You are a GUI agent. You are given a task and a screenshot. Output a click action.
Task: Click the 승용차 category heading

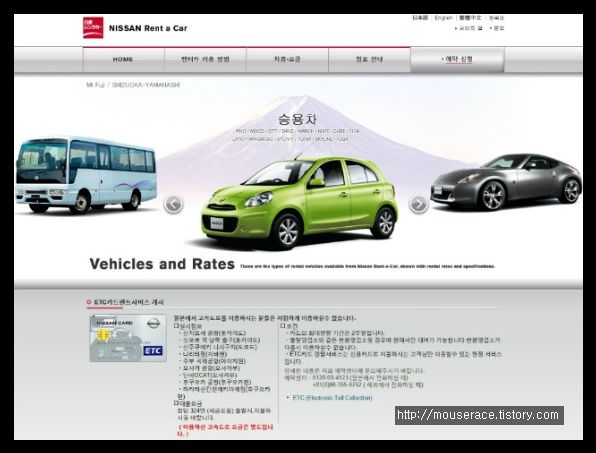(x=297, y=119)
